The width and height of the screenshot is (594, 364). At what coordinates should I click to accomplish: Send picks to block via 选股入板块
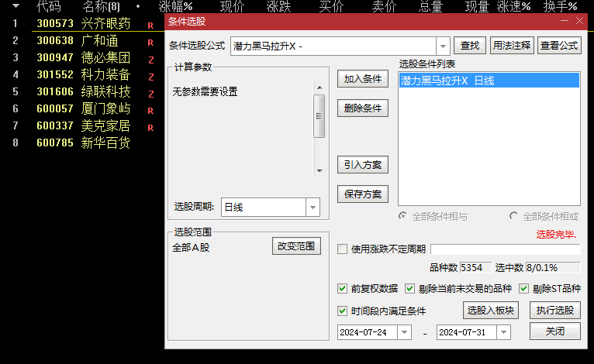tap(491, 311)
